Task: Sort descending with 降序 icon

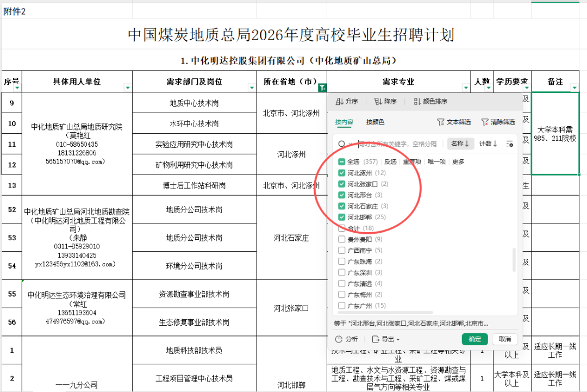Action: pyautogui.click(x=378, y=102)
